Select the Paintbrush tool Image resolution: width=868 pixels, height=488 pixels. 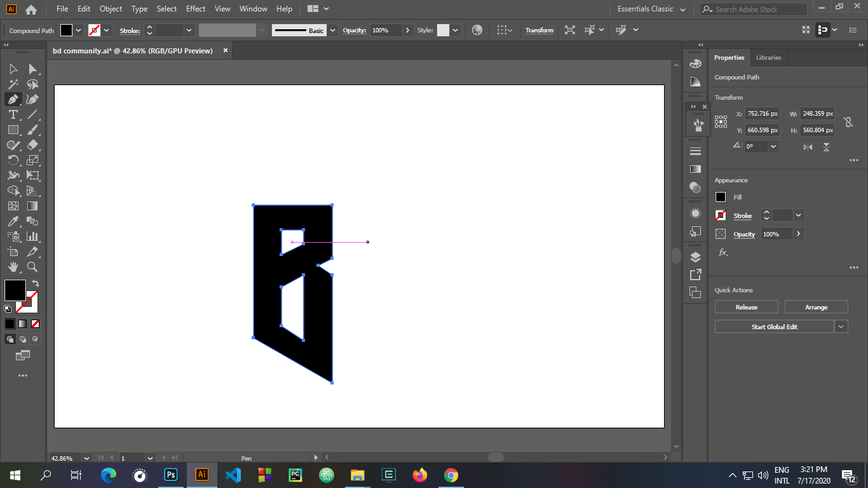(x=32, y=130)
